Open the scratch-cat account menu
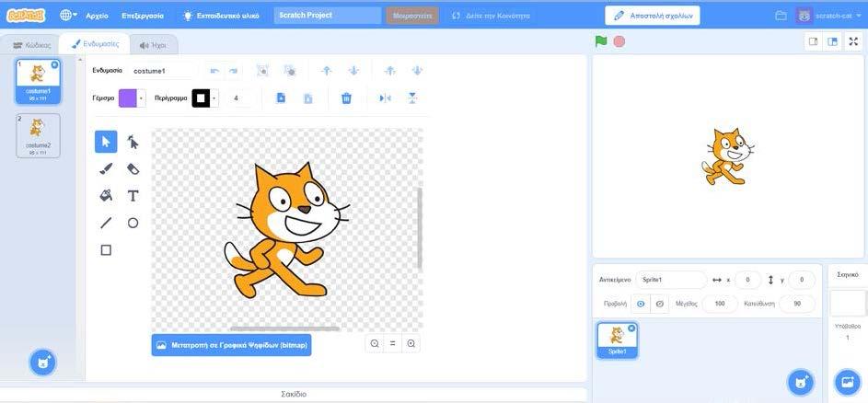The height and width of the screenshot is (403, 868). pyautogui.click(x=829, y=16)
